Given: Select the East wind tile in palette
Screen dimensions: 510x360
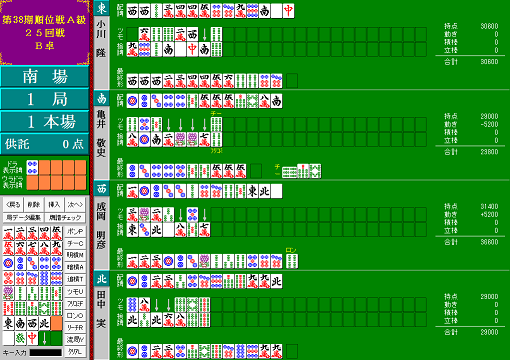Looking at the screenshot, I should tap(8, 323).
